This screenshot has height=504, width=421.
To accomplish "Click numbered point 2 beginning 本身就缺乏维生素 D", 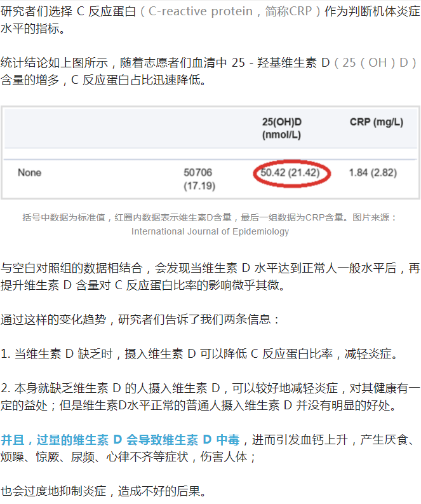I will [210, 396].
